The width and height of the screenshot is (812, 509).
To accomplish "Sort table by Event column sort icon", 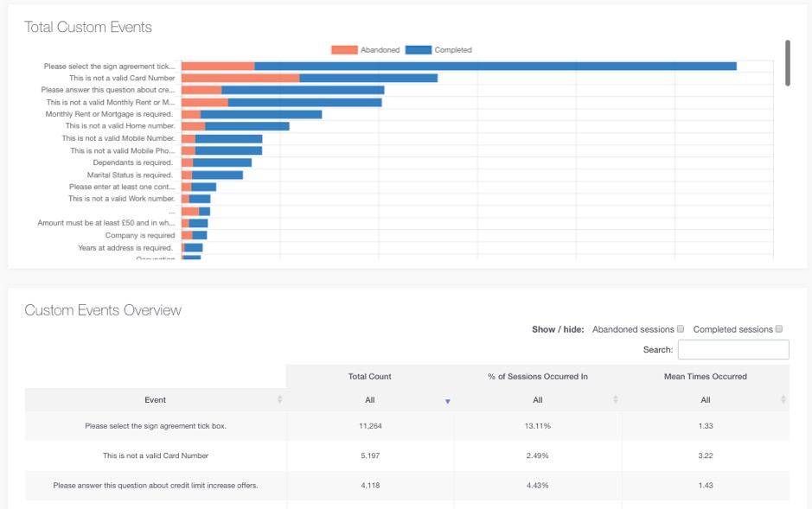I will coord(279,400).
